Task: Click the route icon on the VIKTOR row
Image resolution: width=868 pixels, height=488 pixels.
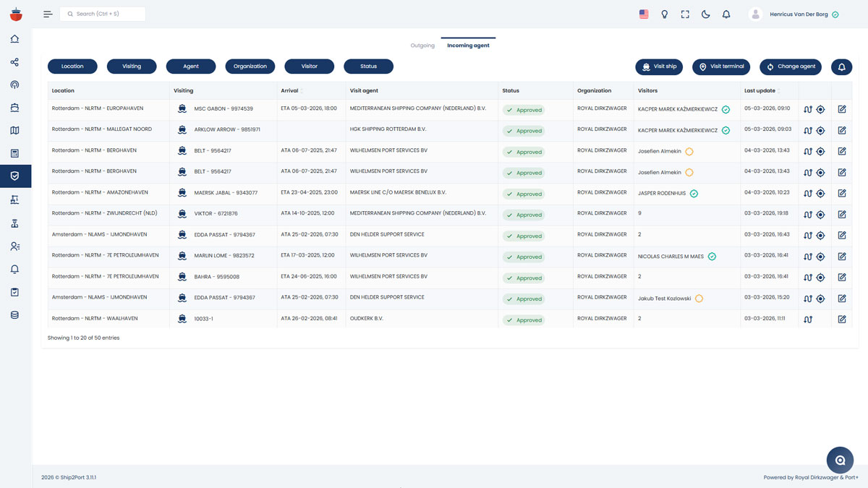Action: [x=809, y=214]
